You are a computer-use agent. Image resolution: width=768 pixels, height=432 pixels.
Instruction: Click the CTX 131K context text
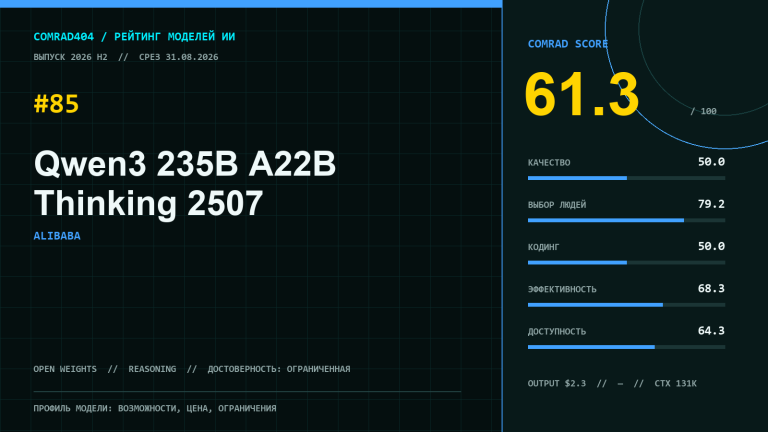pyautogui.click(x=675, y=384)
